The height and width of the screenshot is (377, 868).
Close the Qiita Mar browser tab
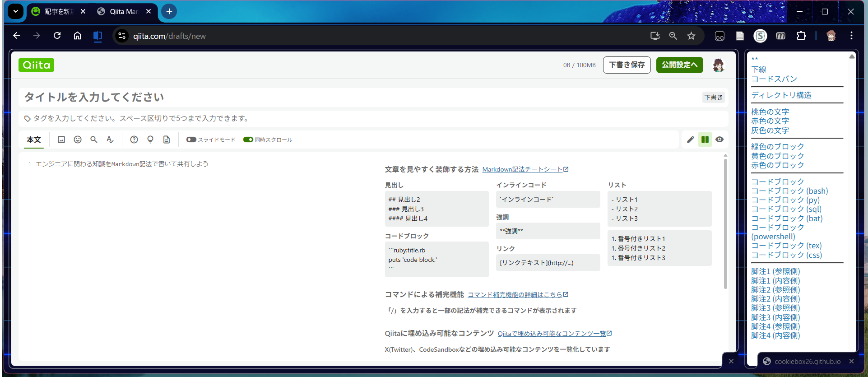click(x=149, y=11)
